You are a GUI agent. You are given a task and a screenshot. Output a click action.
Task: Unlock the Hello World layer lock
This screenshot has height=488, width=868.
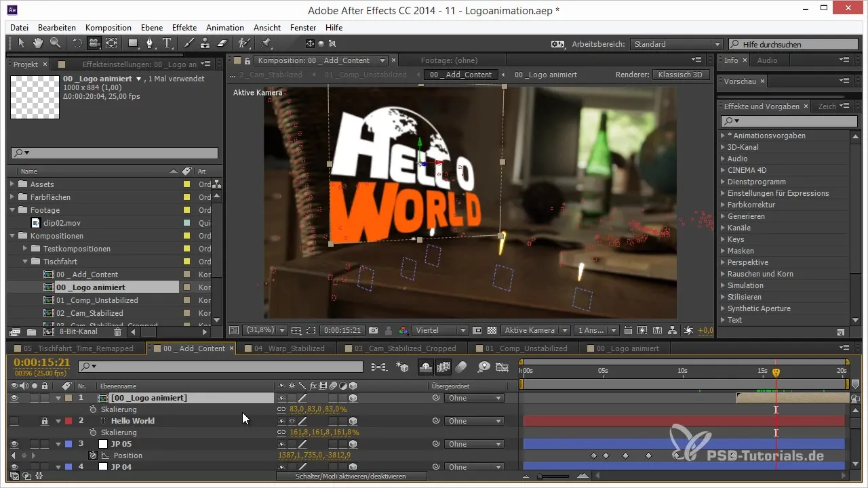(44, 421)
